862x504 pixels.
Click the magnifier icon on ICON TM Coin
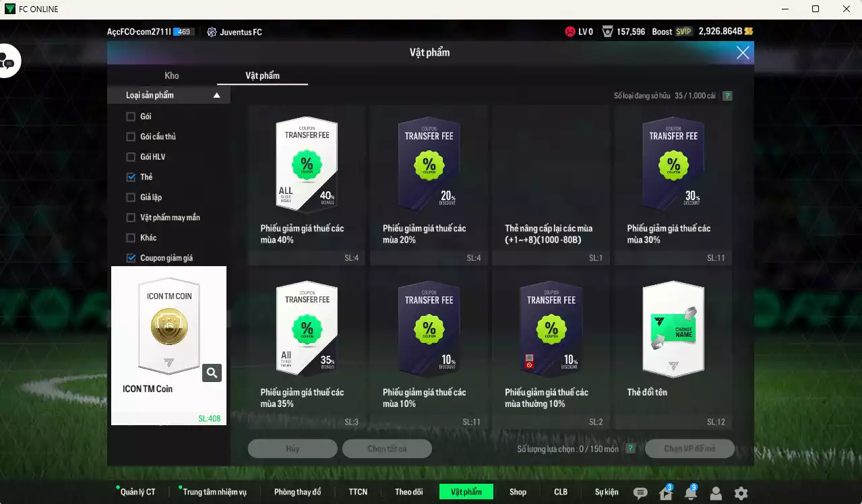point(212,373)
